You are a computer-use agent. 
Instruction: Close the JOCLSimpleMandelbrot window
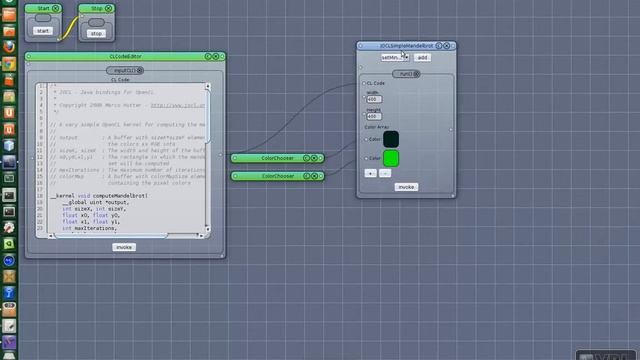[x=447, y=46]
